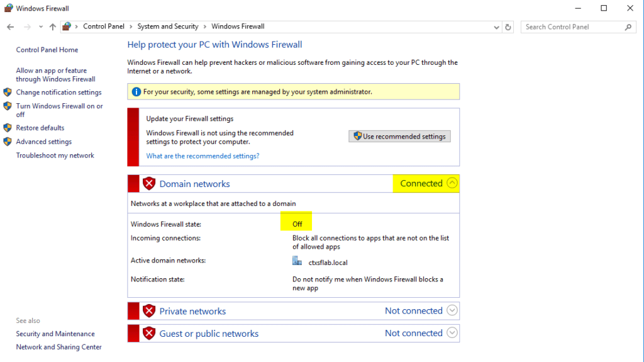The height and width of the screenshot is (362, 644).
Task: Click Guest or public networks heading
Action: point(209,334)
